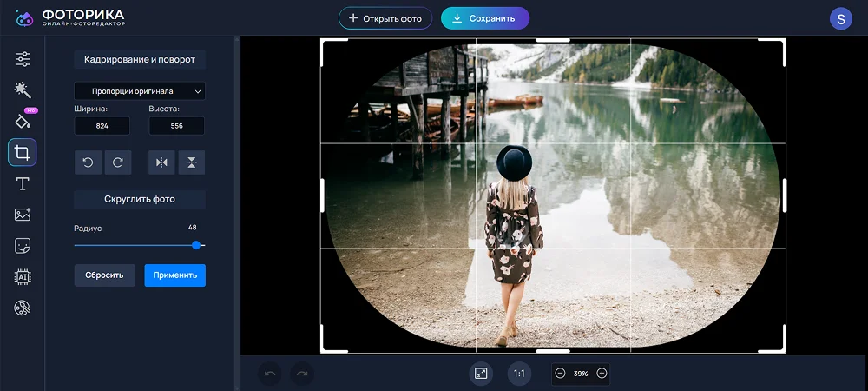Click the Радиус slider handle
868x391 pixels.
coord(196,246)
